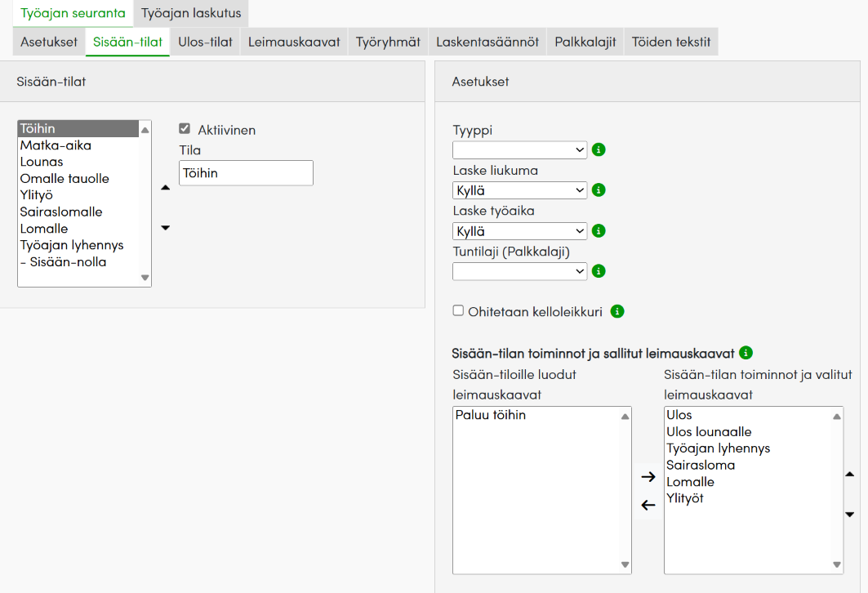Screen dimensions: 868x593
Task: Move selected Sisään-tila up with arrow
Action: (x=166, y=188)
